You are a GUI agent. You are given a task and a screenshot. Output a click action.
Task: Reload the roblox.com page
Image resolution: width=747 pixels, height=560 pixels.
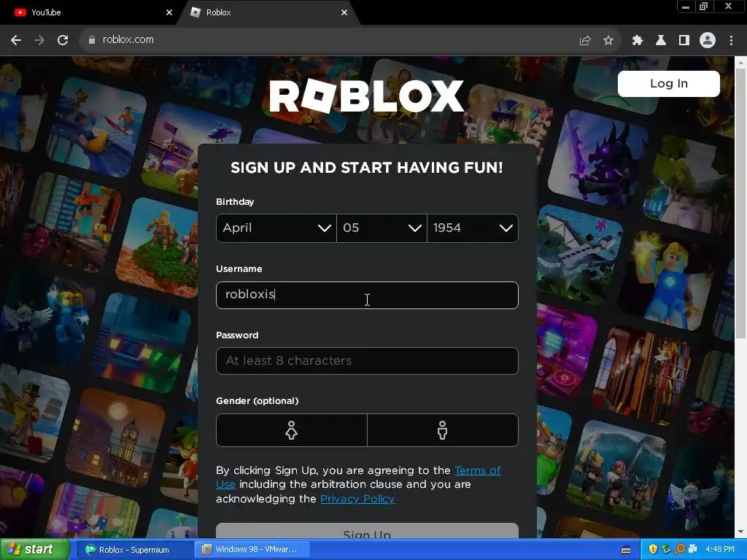63,41
